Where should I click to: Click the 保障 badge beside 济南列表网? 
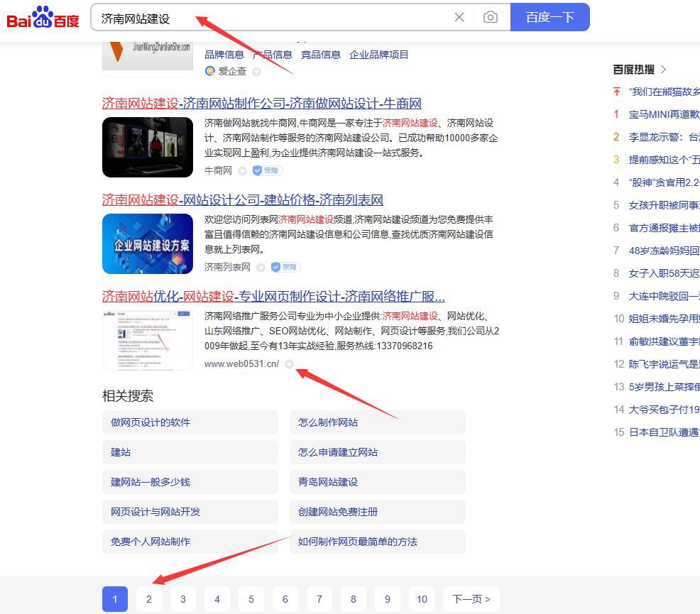point(285,267)
